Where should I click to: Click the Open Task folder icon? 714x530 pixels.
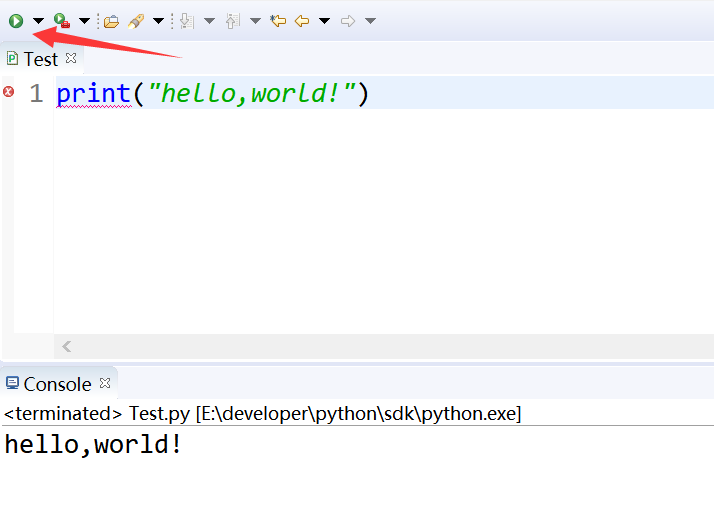pyautogui.click(x=111, y=21)
